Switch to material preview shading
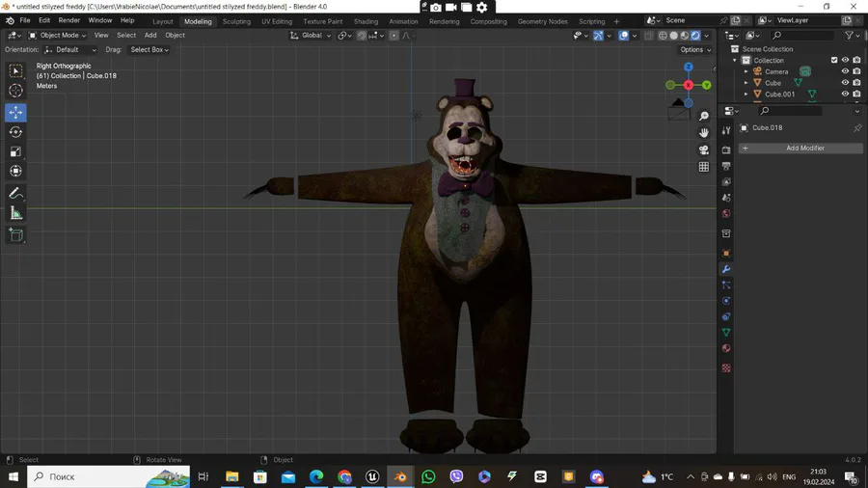This screenshot has height=488, width=868. tap(685, 36)
